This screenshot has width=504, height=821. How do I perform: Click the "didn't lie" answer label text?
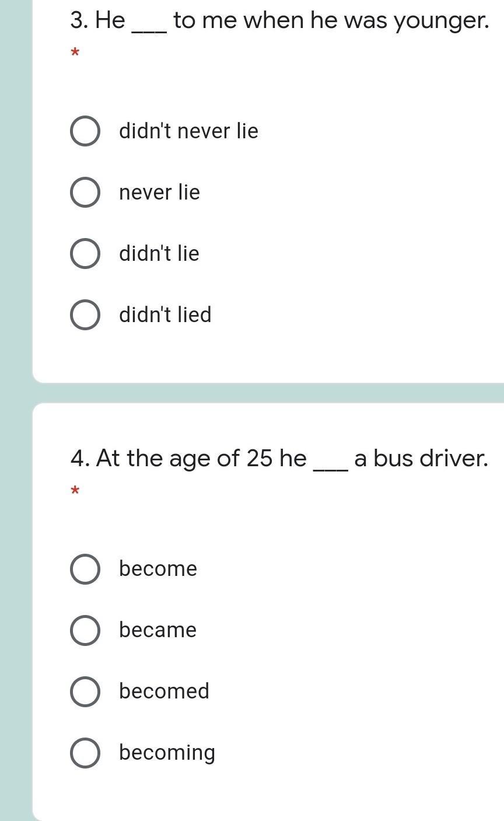tap(159, 253)
